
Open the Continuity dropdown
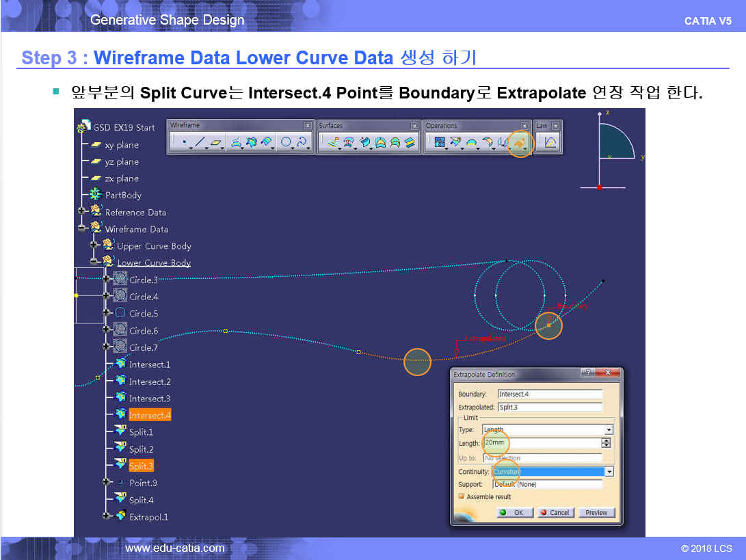coord(609,472)
